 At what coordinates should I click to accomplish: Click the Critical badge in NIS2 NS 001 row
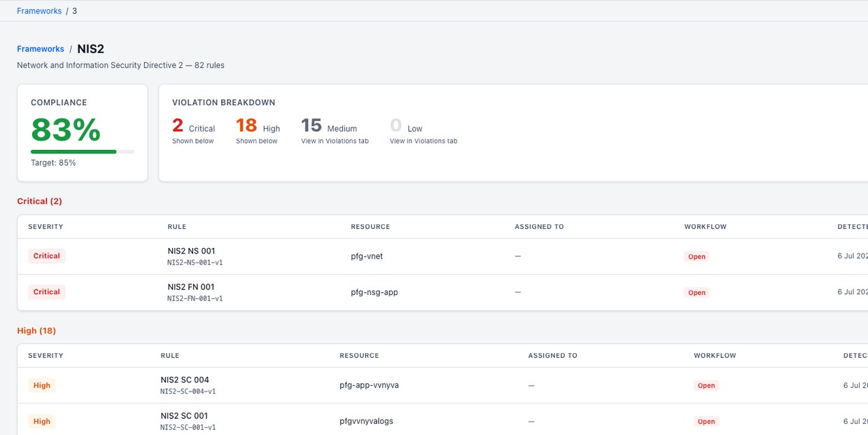pyautogui.click(x=47, y=256)
